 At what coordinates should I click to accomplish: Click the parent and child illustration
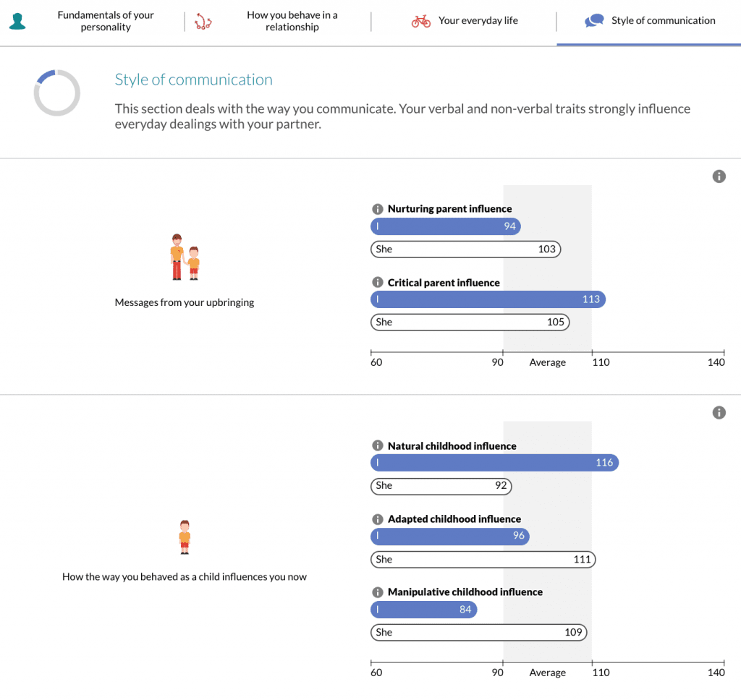tap(185, 257)
